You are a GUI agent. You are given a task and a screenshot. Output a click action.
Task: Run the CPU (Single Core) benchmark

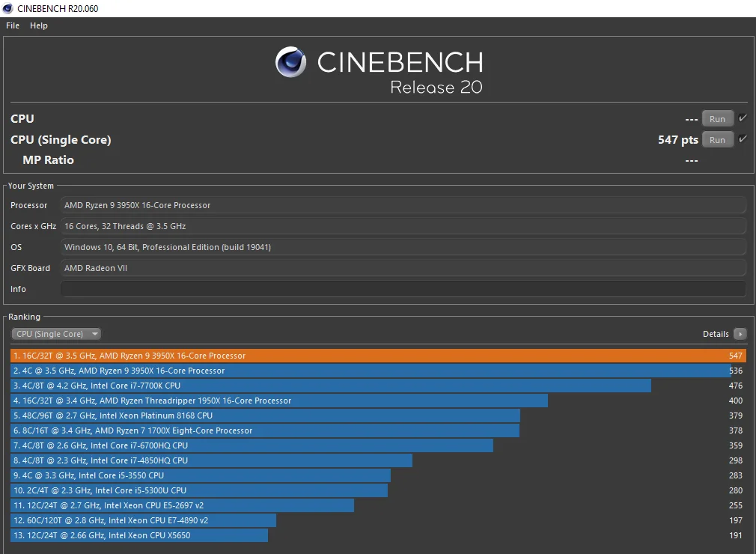tap(717, 140)
